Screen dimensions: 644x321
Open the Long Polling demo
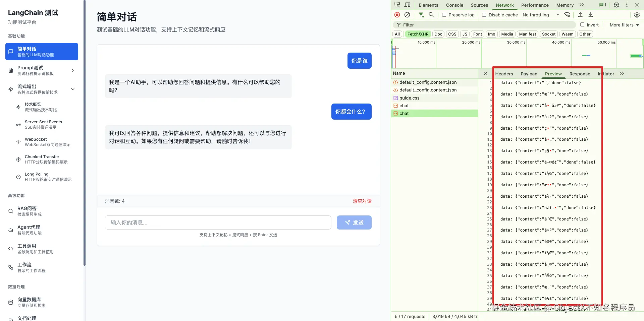(46, 177)
